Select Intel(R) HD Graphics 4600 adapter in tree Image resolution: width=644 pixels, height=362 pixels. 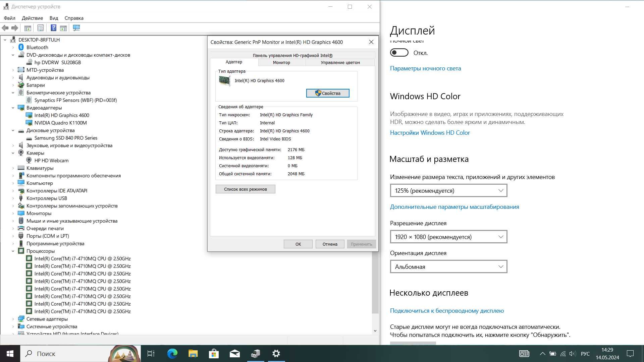(61, 115)
